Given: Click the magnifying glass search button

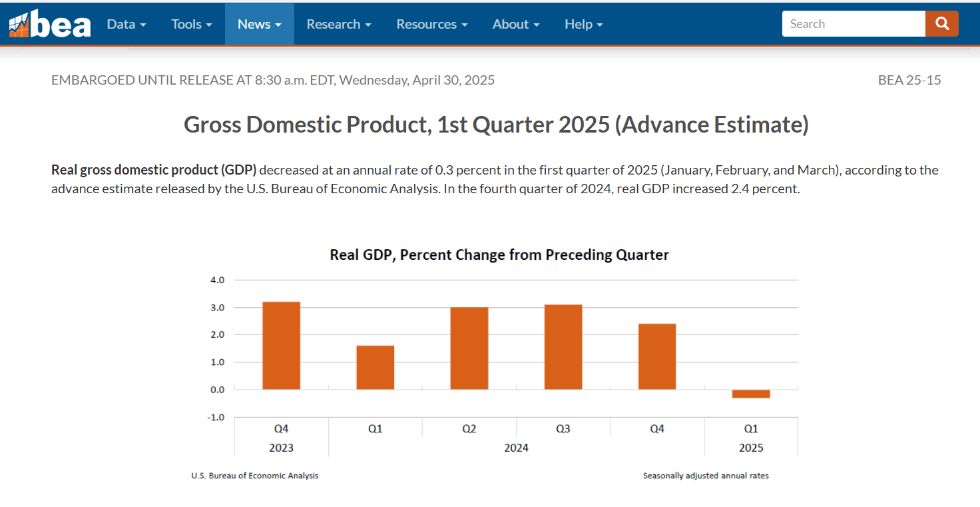Looking at the screenshot, I should tap(941, 24).
